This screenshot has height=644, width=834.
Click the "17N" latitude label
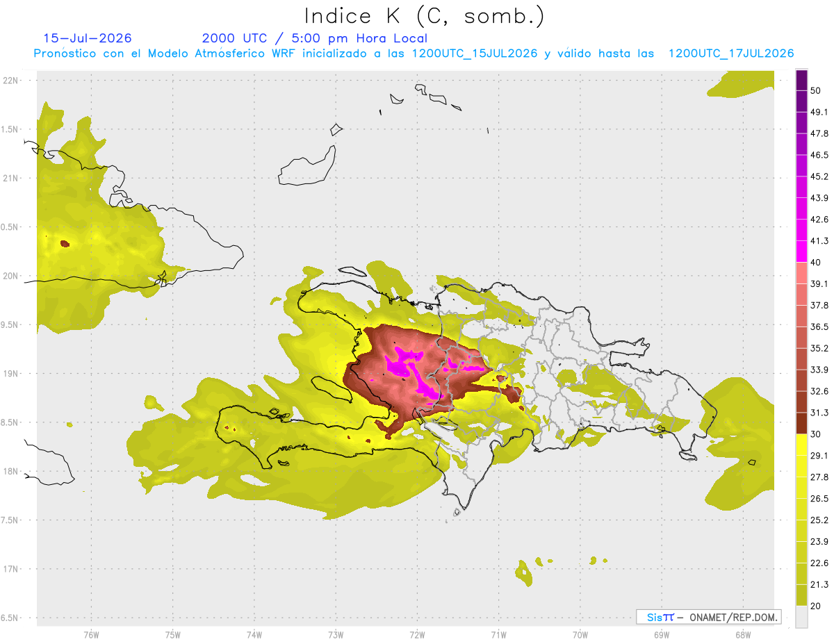pyautogui.click(x=11, y=569)
